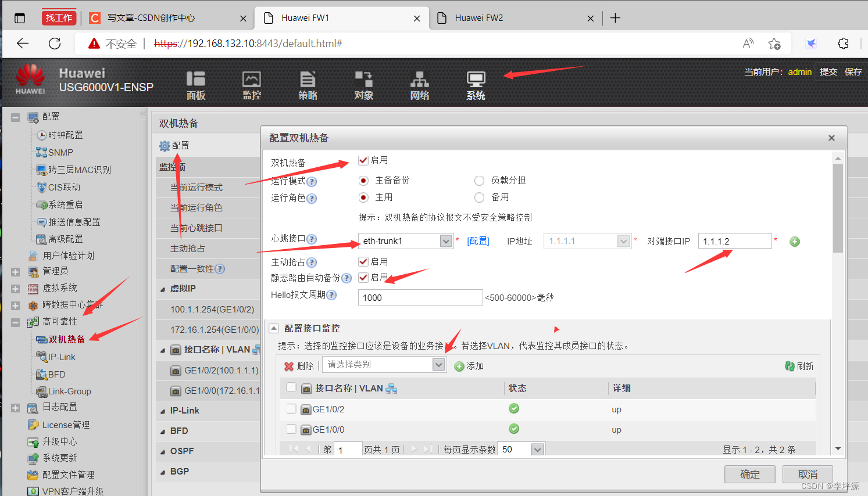
Task: Open the 面板 dashboard icon
Action: pyautogui.click(x=196, y=85)
